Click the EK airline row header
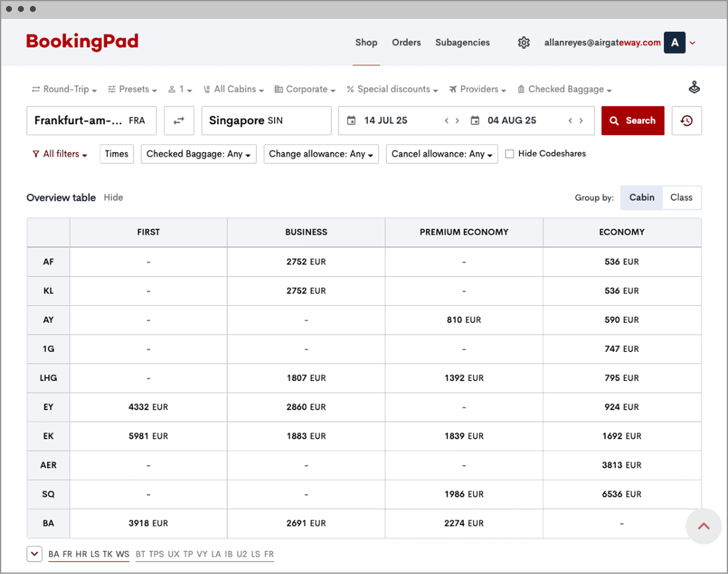Screen dimensions: 728x574 pyautogui.click(x=48, y=436)
